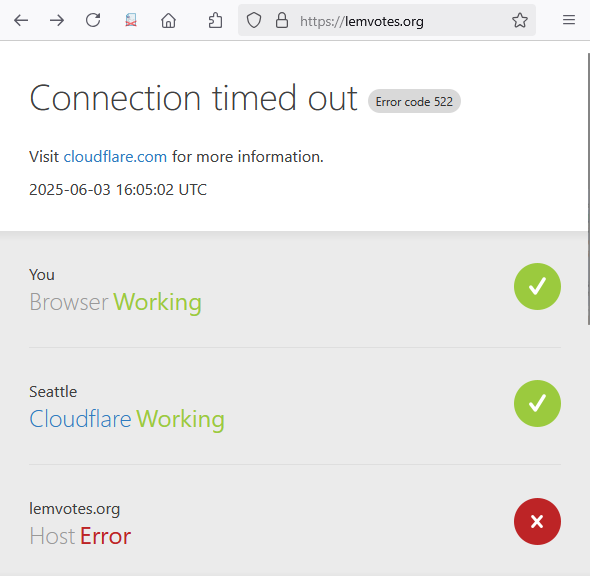Reload the current page

coord(93,20)
